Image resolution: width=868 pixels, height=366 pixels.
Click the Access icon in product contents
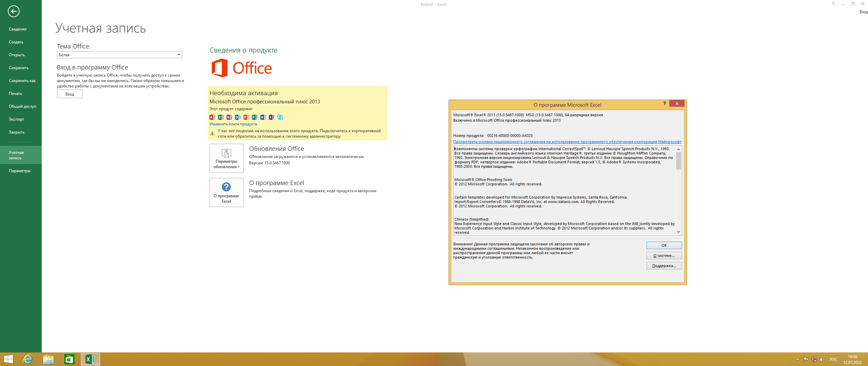tap(212, 117)
